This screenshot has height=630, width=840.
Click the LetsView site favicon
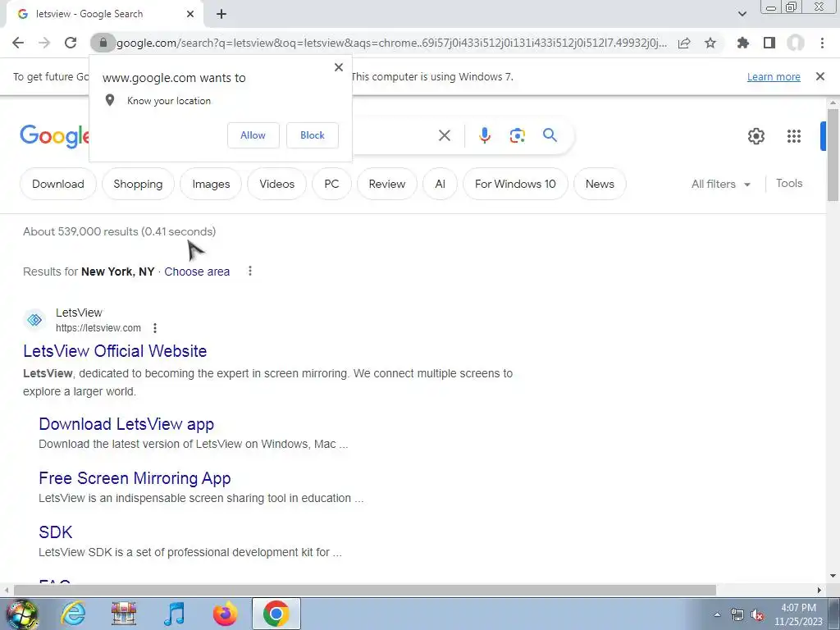pyautogui.click(x=34, y=320)
